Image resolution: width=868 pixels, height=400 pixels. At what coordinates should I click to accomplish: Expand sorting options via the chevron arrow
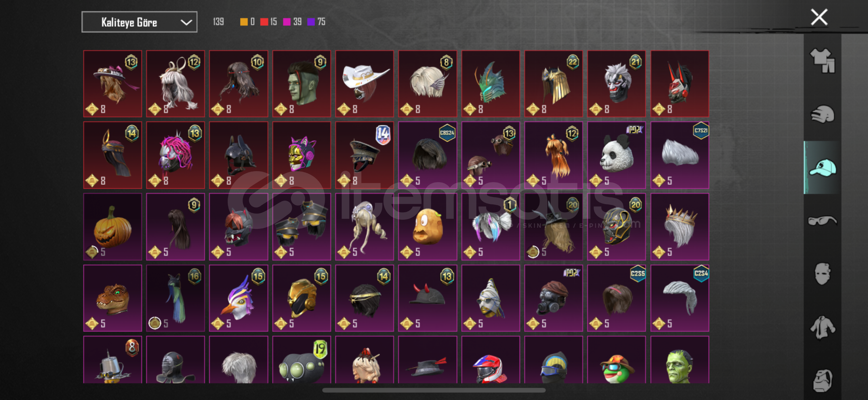(186, 23)
